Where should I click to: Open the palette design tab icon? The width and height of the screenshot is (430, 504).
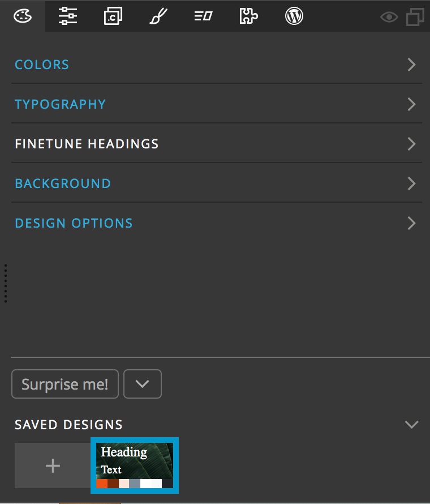[23, 16]
